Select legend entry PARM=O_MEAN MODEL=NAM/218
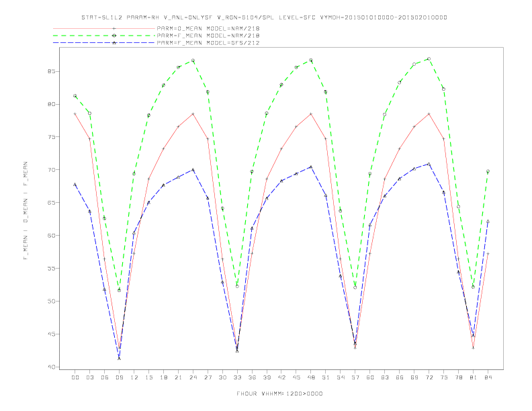The height and width of the screenshot is (411, 532). point(208,28)
